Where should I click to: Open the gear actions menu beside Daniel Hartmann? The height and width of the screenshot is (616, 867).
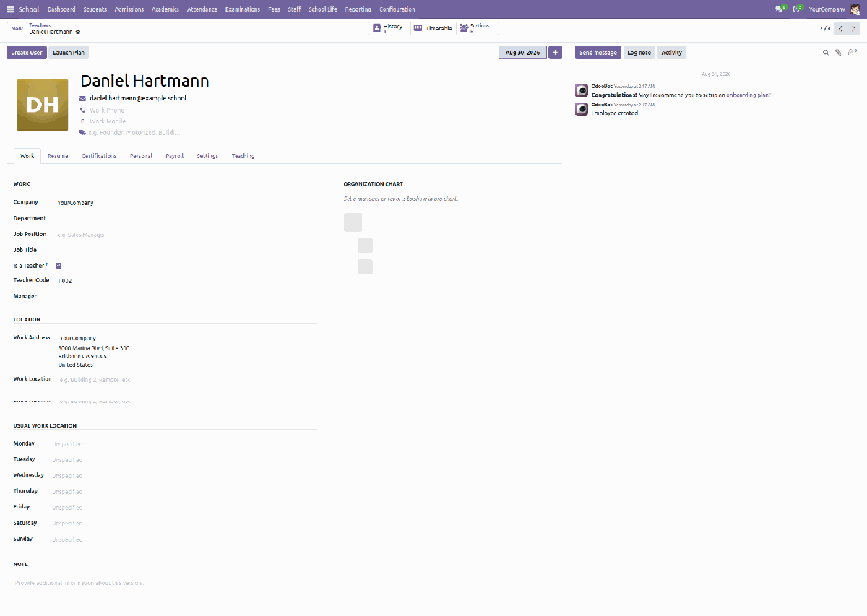pos(78,32)
